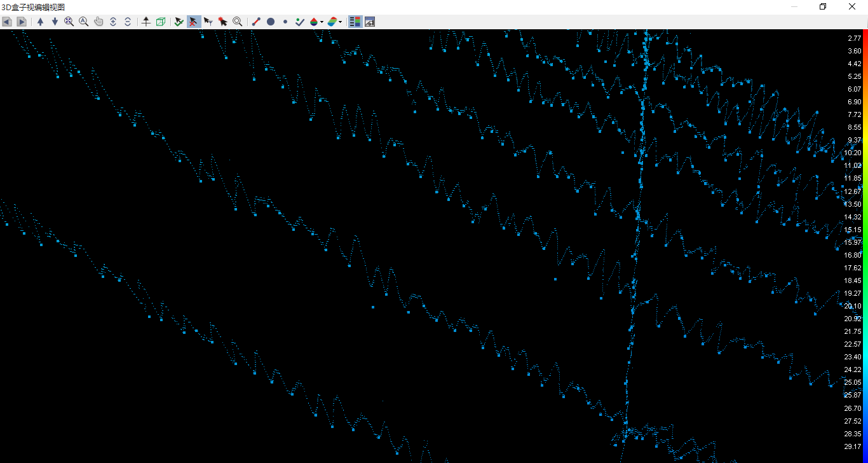This screenshot has width=868, height=463.
Task: Click the filter selection cursor icon
Action: [x=208, y=22]
